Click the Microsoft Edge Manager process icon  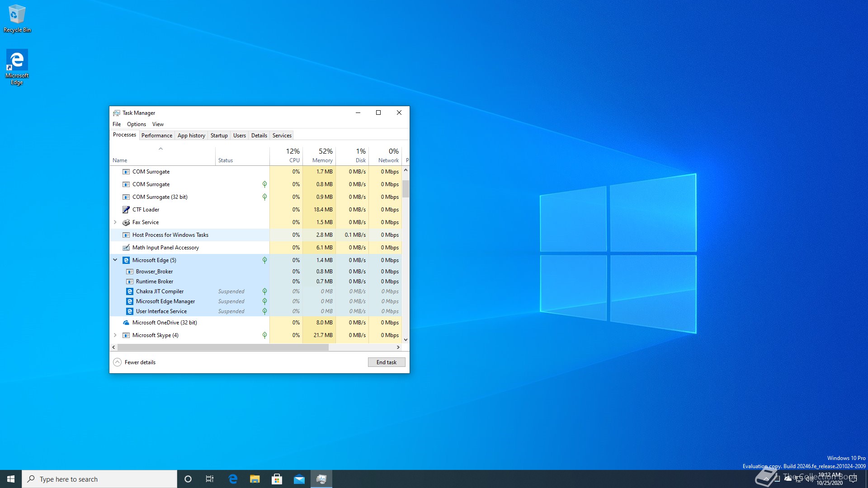coord(130,301)
